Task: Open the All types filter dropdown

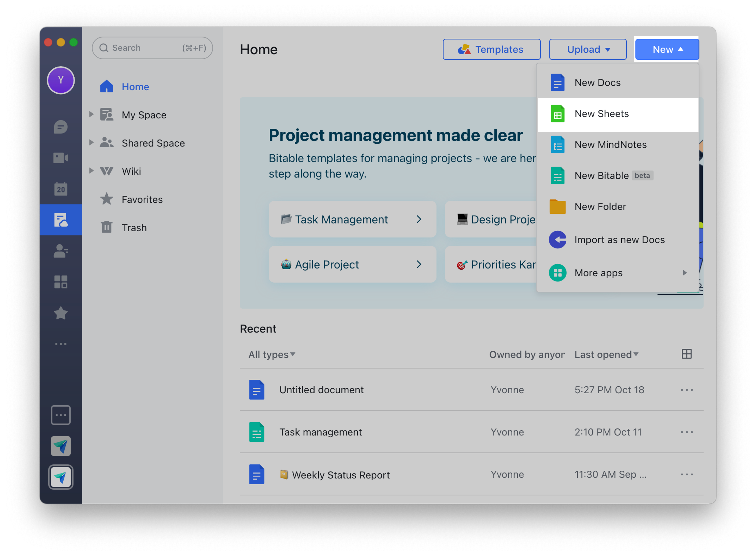Action: click(x=271, y=354)
